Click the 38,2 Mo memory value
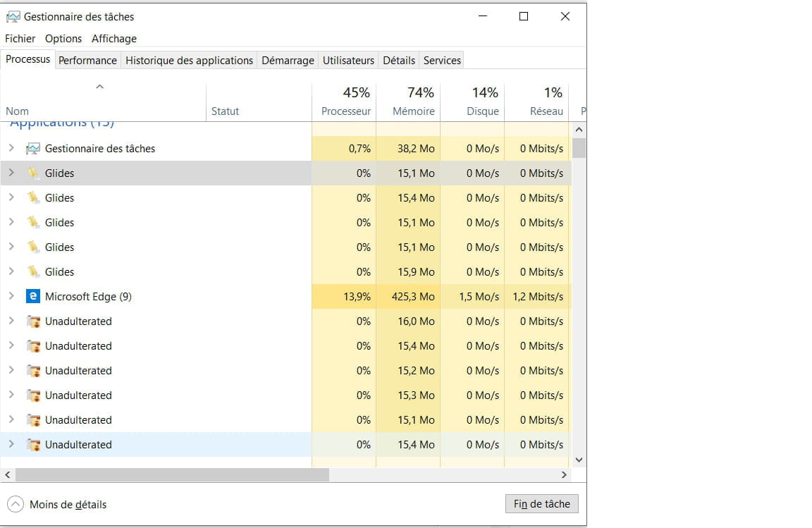Screen dimensions: 812x528 (x=416, y=149)
